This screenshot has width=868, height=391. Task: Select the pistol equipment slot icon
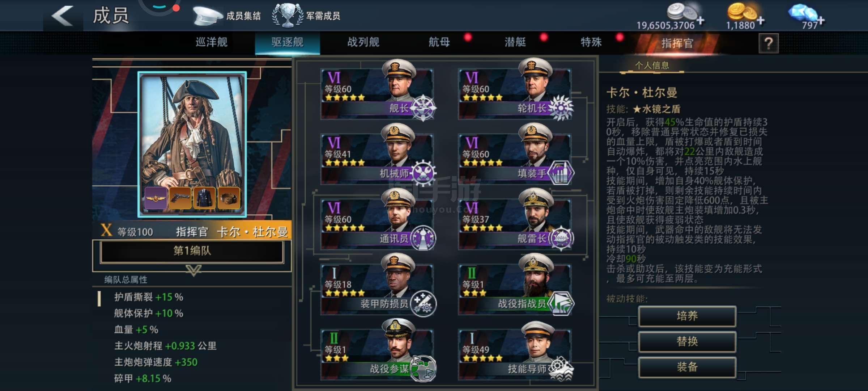(x=180, y=198)
